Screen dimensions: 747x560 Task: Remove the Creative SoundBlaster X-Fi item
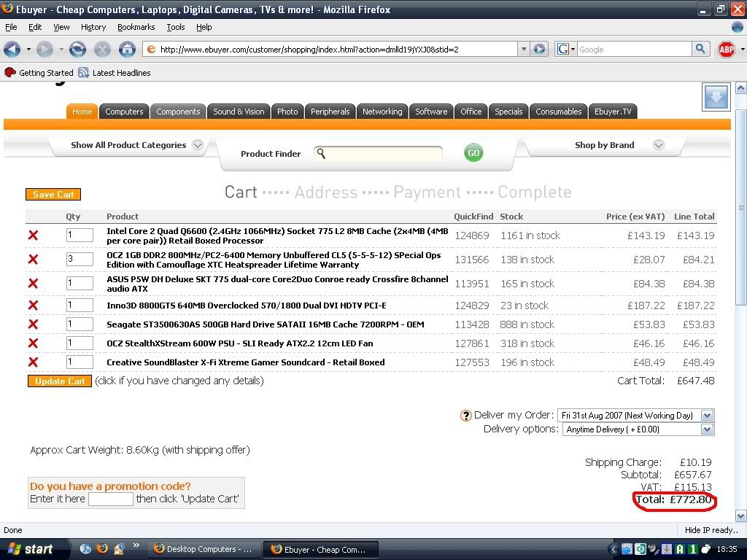tap(33, 362)
